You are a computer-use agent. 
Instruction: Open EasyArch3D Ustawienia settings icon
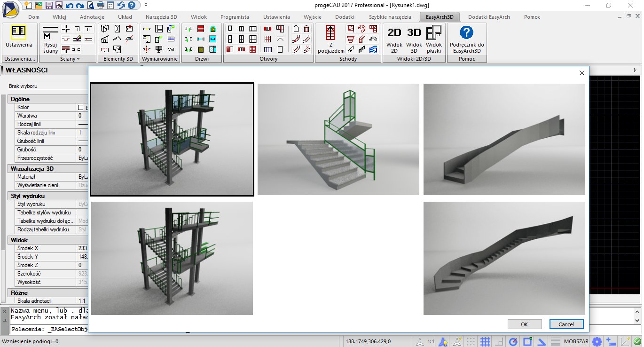pyautogui.click(x=19, y=36)
